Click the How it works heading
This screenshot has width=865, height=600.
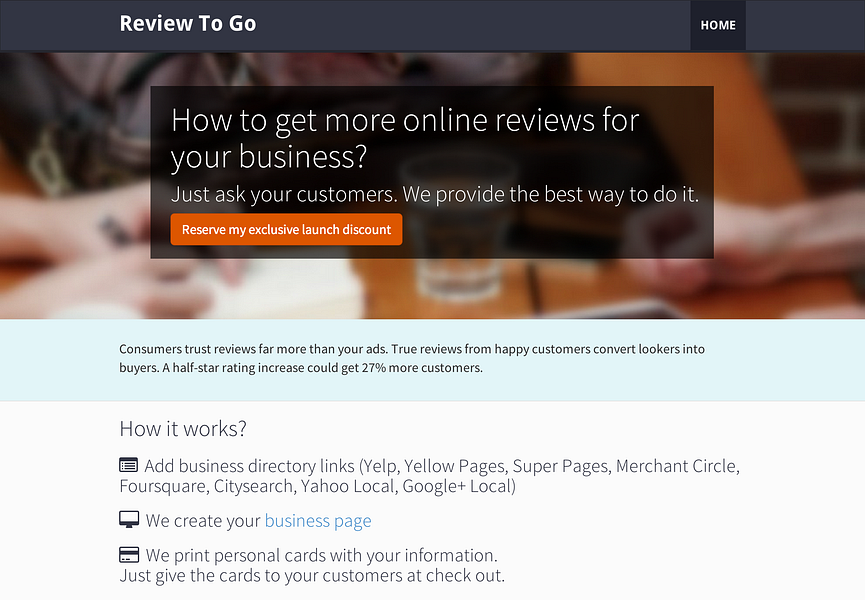point(183,428)
